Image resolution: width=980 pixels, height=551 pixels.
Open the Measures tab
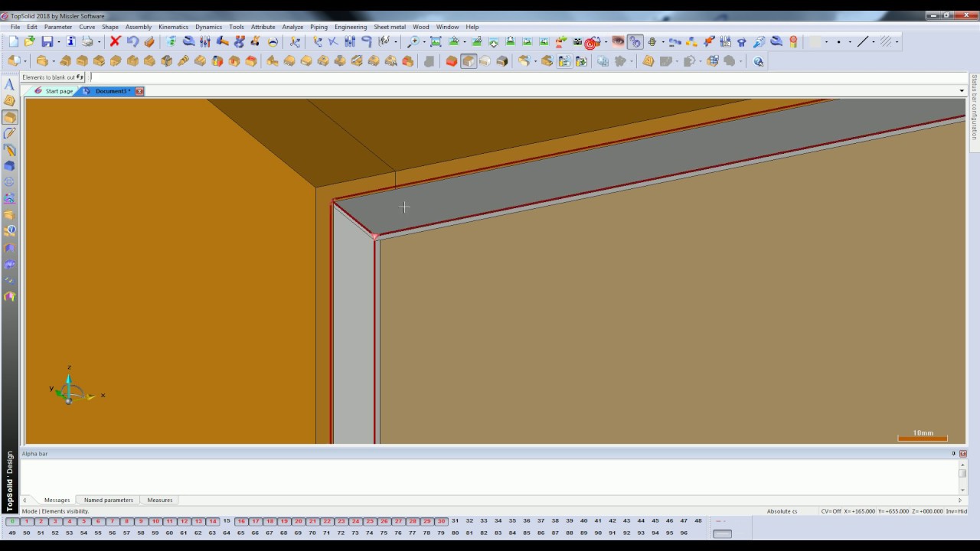160,500
